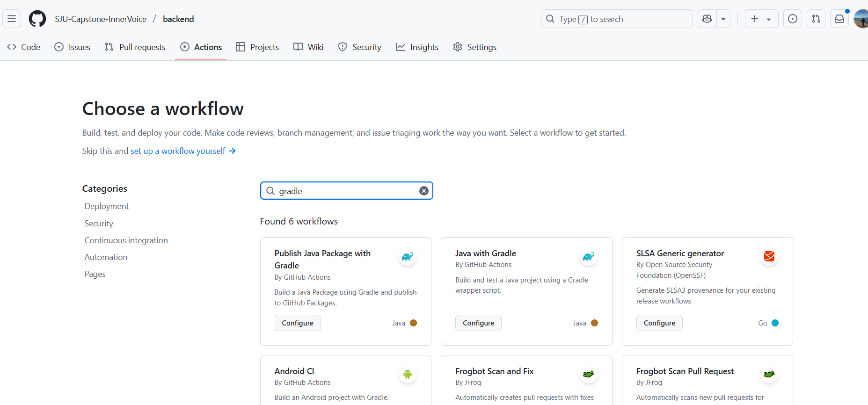Image resolution: width=868 pixels, height=405 pixels.
Task: Click Frogbot Scan Pull Request title
Action: (x=685, y=371)
